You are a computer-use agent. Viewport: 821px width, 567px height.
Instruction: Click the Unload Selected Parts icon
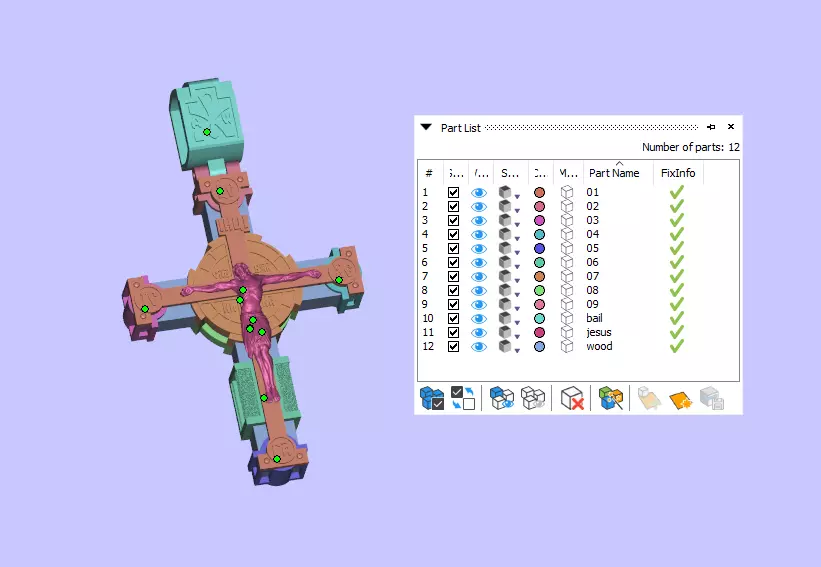point(572,398)
